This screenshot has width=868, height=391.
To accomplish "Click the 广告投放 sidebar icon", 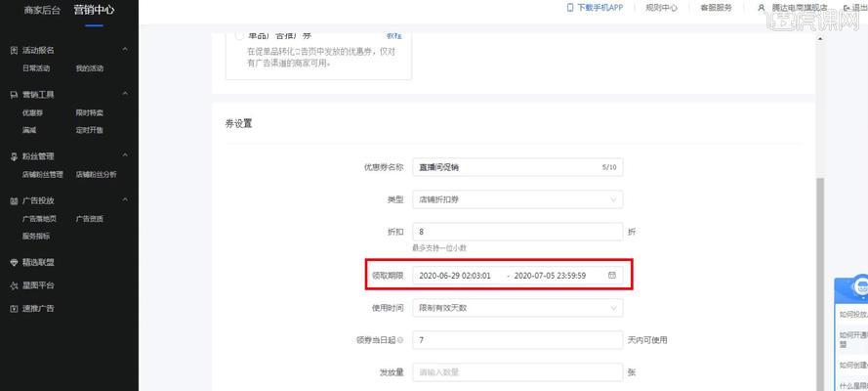I will (15, 201).
